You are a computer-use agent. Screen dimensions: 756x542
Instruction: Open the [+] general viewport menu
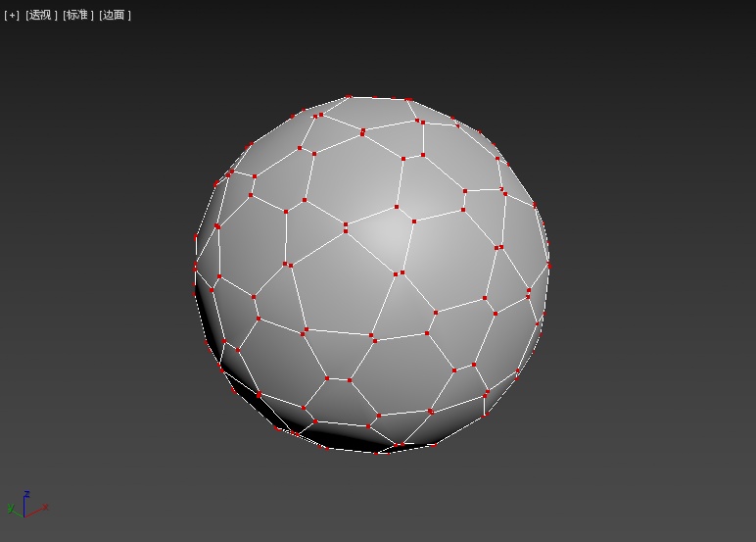[x=12, y=15]
